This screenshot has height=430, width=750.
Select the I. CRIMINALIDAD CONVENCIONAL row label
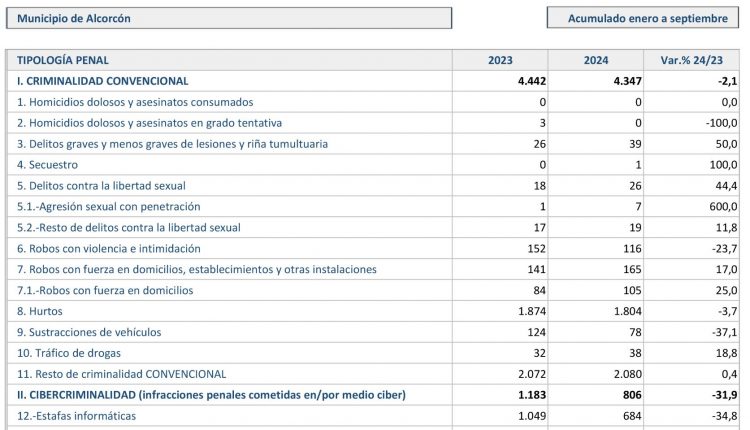103,81
